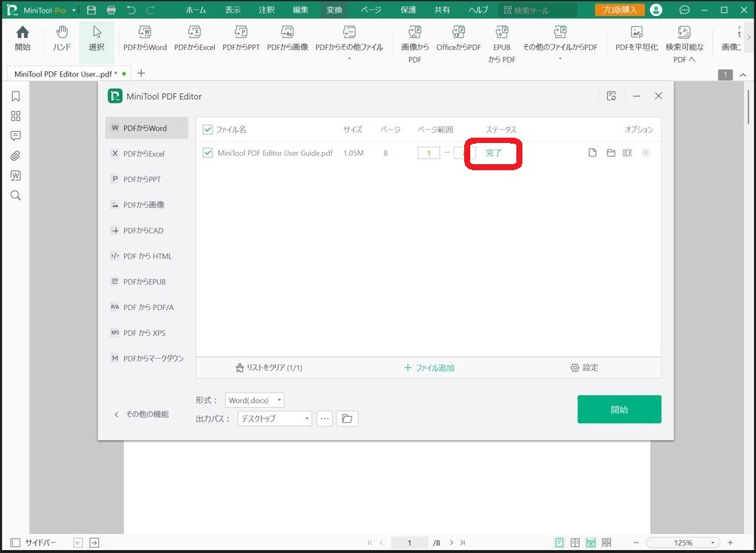This screenshot has height=553, width=756.
Task: Toggle the サイドバー sidebar button
Action: click(33, 543)
